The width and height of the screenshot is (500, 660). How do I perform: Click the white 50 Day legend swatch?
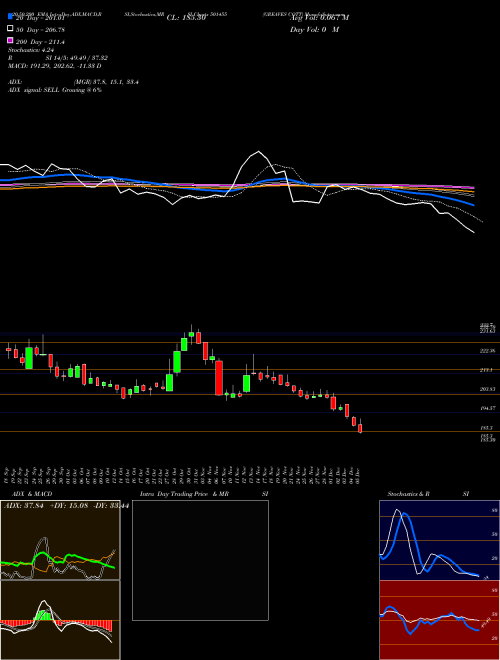pyautogui.click(x=10, y=29)
